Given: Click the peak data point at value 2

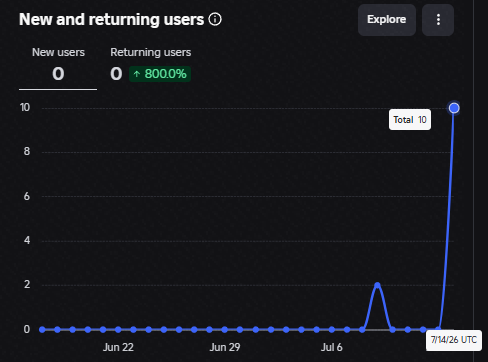Looking at the screenshot, I should 377,285.
